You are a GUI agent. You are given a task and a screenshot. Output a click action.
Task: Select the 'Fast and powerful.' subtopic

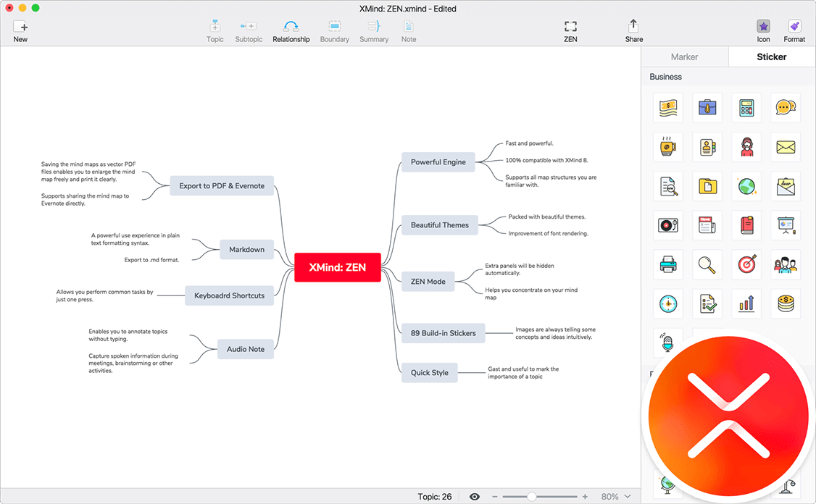529,143
